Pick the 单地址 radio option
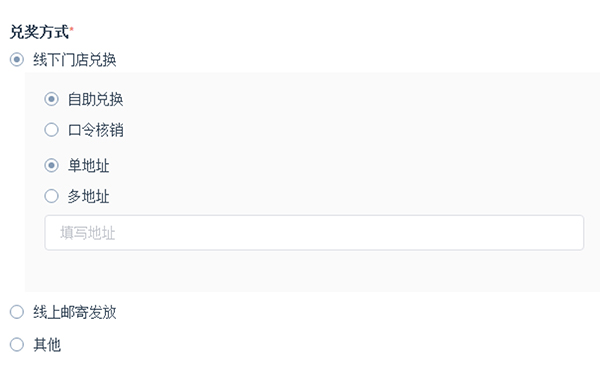 pyautogui.click(x=51, y=165)
